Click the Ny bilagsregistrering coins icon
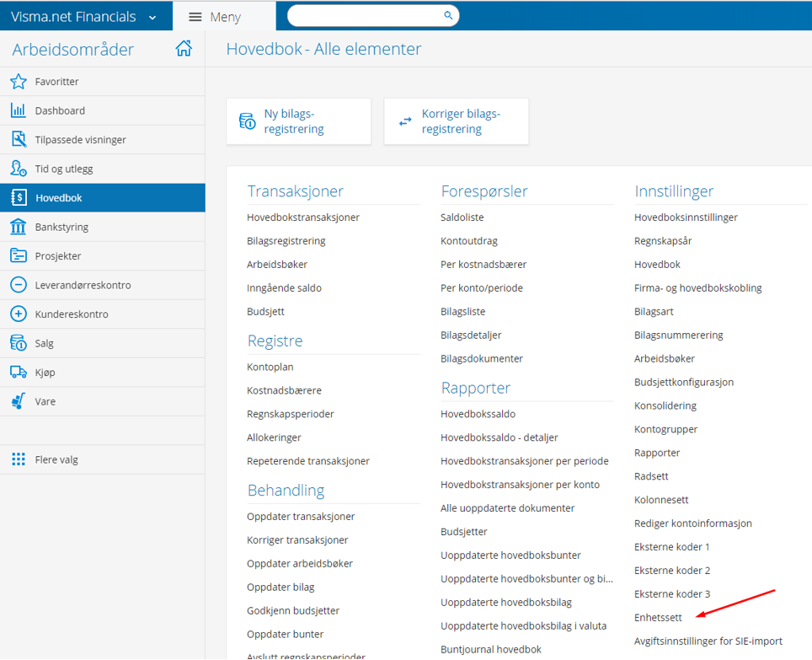Viewport: 812px width, 660px height. coord(247,121)
